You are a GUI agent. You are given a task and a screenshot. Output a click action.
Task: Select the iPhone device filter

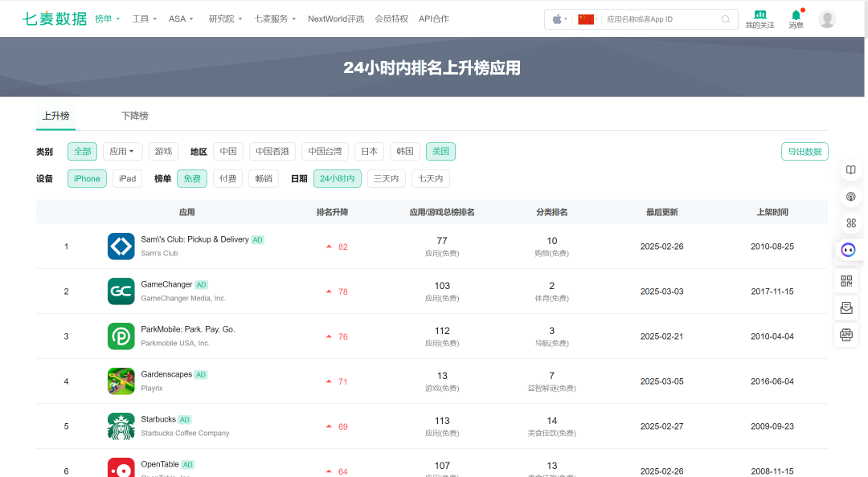(x=87, y=178)
